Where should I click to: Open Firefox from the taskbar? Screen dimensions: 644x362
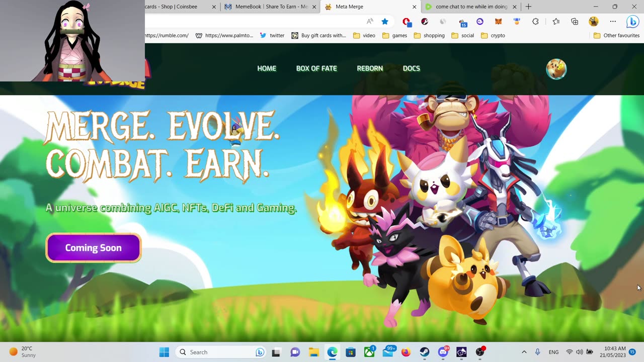406,352
